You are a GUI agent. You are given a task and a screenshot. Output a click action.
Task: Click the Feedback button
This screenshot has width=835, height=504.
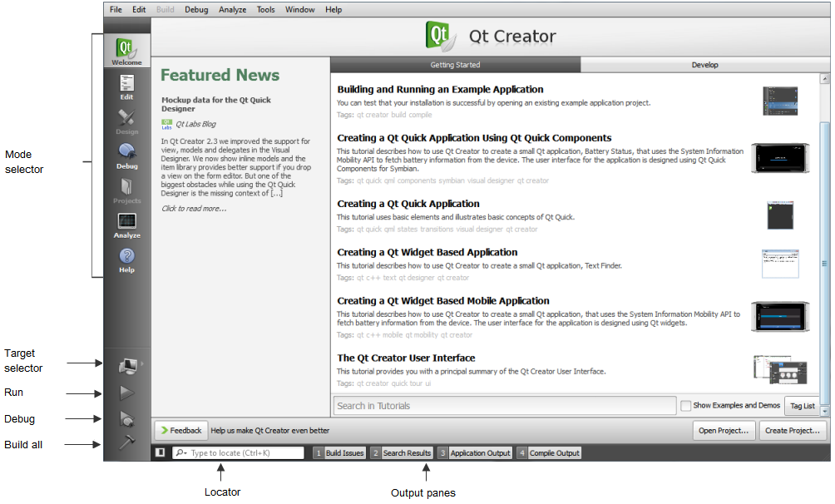pyautogui.click(x=180, y=431)
